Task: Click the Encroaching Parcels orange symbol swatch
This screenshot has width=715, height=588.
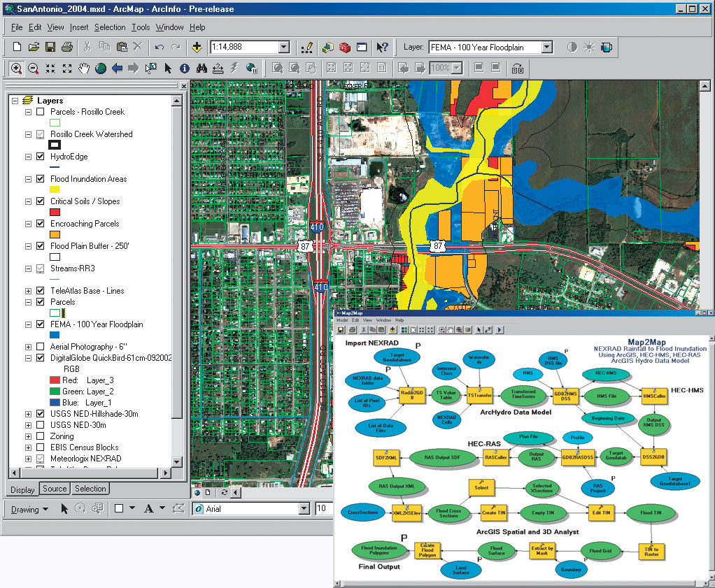Action: (x=55, y=234)
